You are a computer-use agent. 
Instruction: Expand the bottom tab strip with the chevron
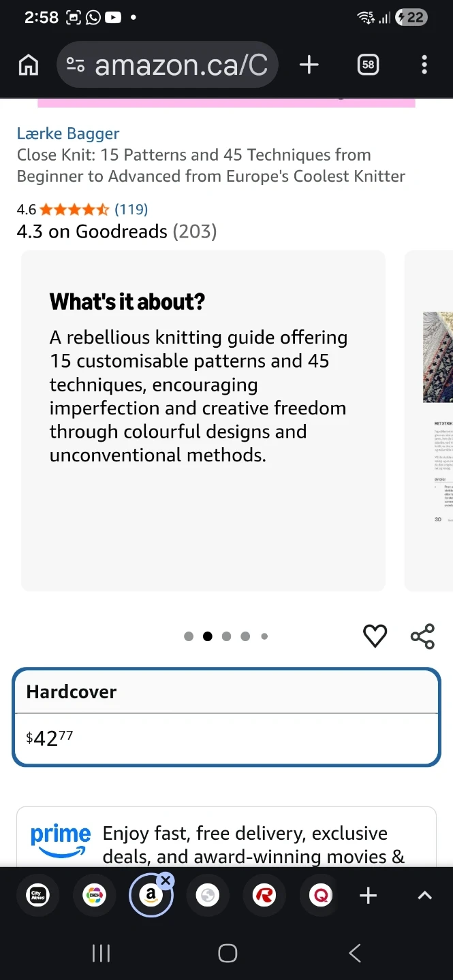click(x=424, y=896)
